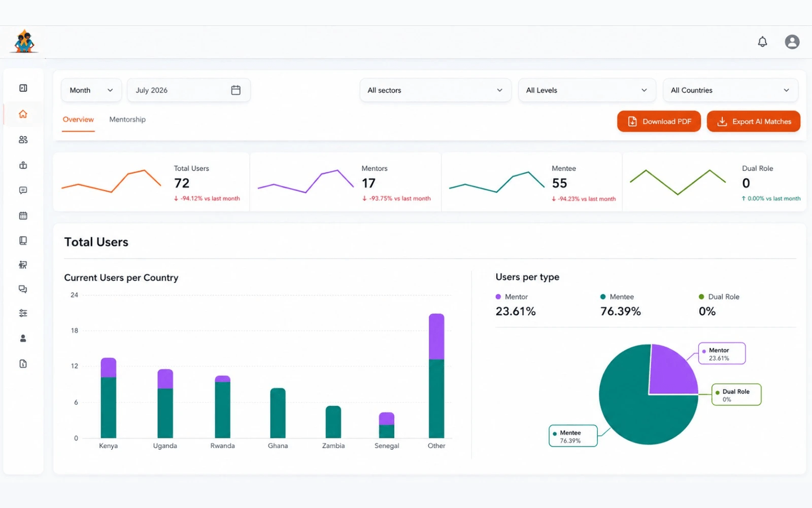This screenshot has width=812, height=508.
Task: Open the All sectors dropdown
Action: tap(435, 90)
